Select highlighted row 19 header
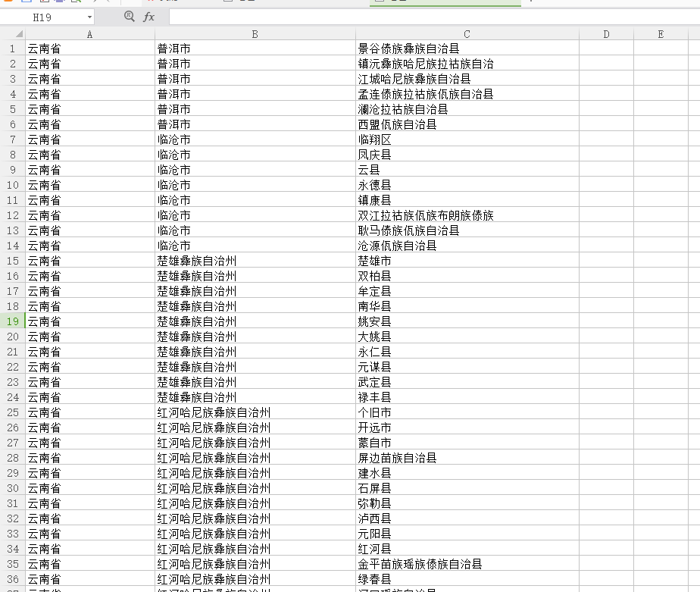 (12, 321)
